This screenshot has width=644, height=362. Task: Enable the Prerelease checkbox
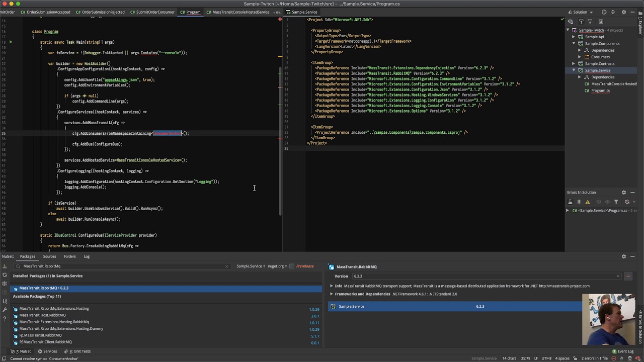click(291, 266)
